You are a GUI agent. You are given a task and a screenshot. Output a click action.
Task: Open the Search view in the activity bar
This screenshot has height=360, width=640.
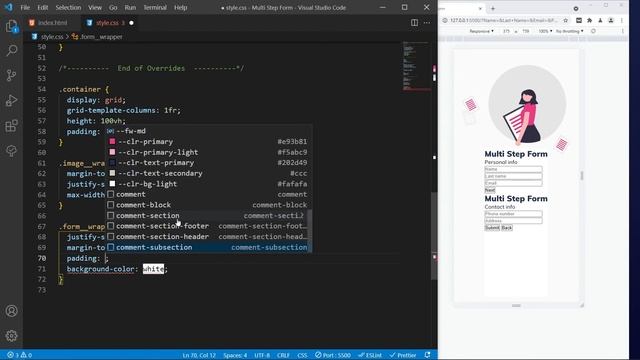(x=11, y=51)
